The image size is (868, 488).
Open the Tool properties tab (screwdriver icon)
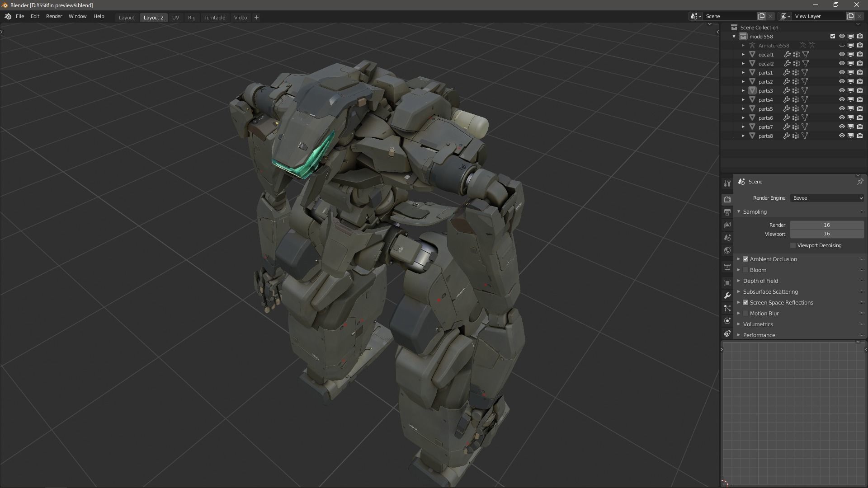click(x=727, y=183)
